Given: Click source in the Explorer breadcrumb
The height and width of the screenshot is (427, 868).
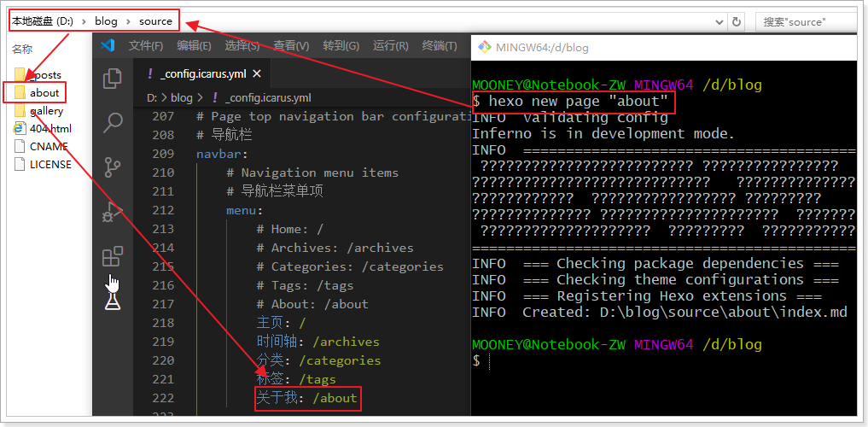Looking at the screenshot, I should tap(155, 21).
